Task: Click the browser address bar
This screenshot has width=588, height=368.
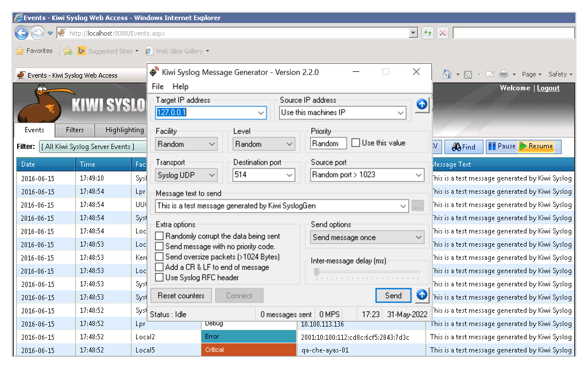Action: 230,33
